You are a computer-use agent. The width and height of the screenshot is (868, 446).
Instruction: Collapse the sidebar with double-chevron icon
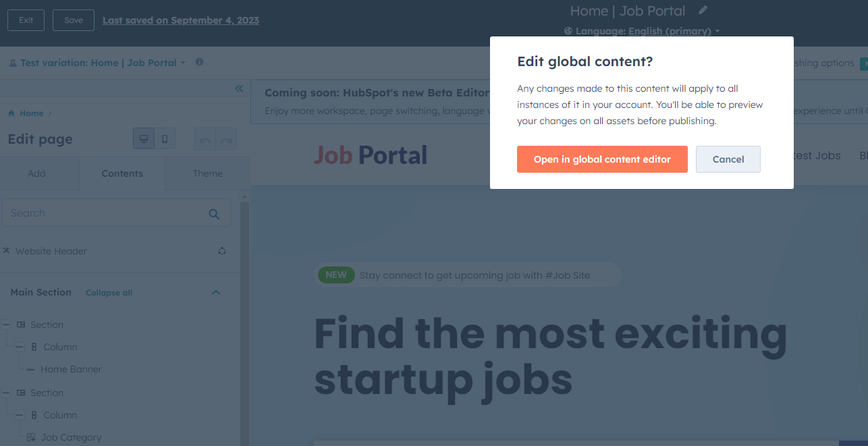tap(239, 88)
